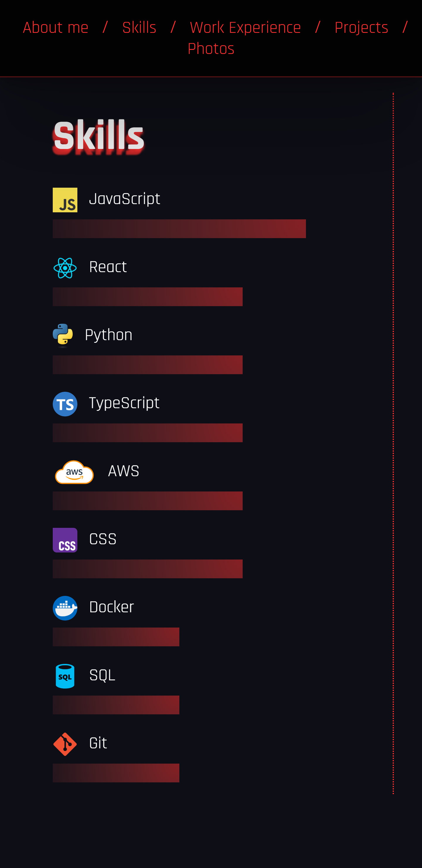Image resolution: width=422 pixels, height=868 pixels.
Task: Navigate to the Projects section
Action: coord(361,27)
